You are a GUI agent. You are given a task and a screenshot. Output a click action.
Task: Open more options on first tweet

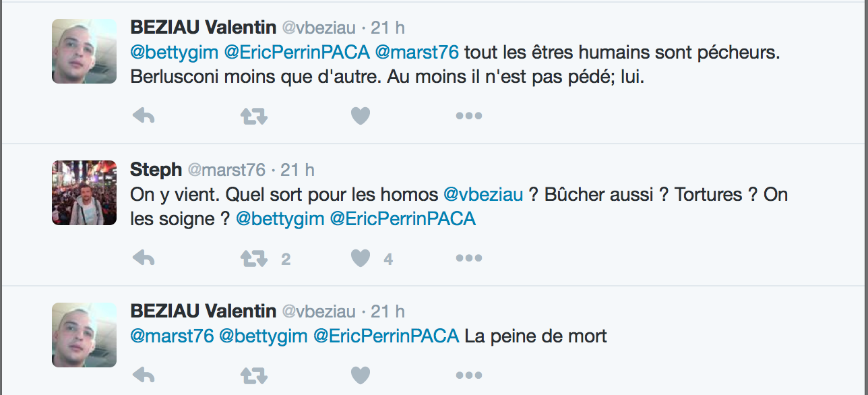click(x=468, y=116)
